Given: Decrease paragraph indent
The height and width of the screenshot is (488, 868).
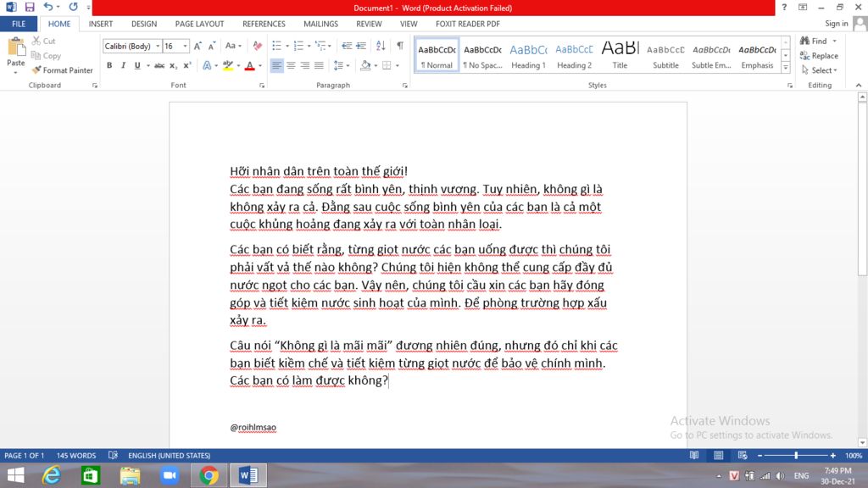Looking at the screenshot, I should coord(347,46).
